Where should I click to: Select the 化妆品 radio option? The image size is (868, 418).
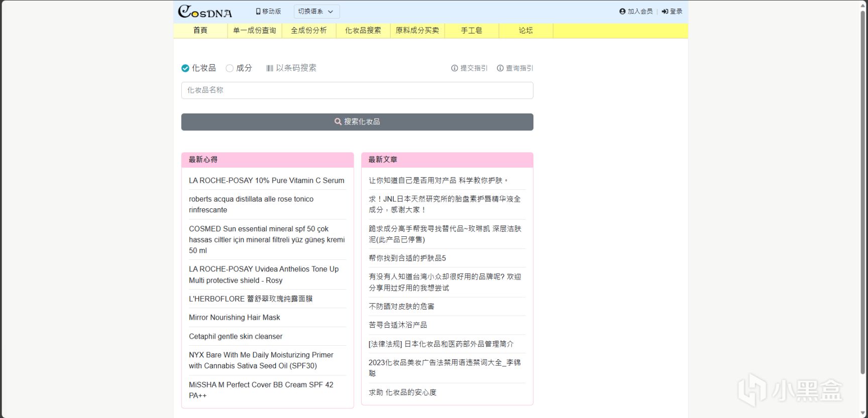tap(185, 68)
